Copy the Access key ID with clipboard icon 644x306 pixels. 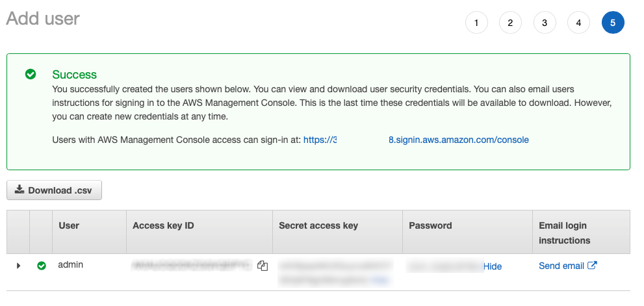click(263, 266)
